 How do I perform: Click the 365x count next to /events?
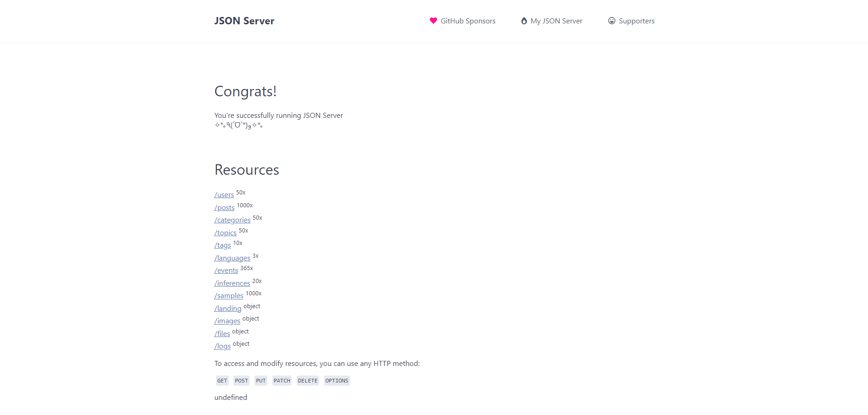pos(247,268)
